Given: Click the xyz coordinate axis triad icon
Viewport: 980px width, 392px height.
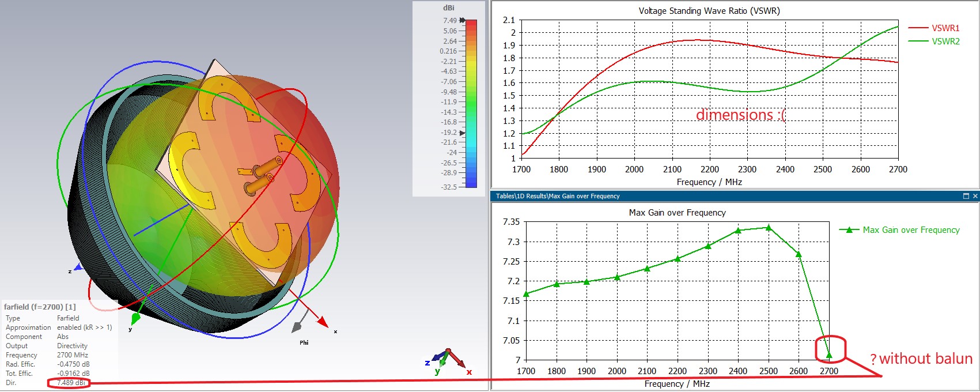Looking at the screenshot, I should click(448, 361).
